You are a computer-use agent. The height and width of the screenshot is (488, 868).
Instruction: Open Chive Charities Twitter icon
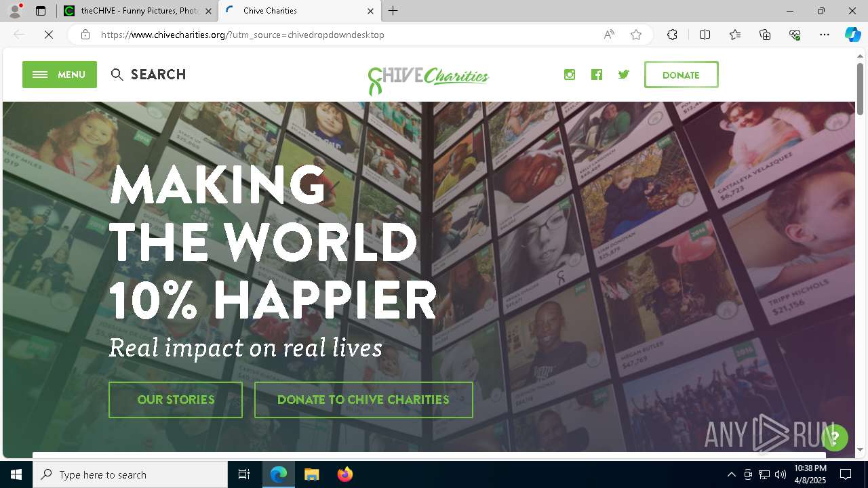click(624, 75)
